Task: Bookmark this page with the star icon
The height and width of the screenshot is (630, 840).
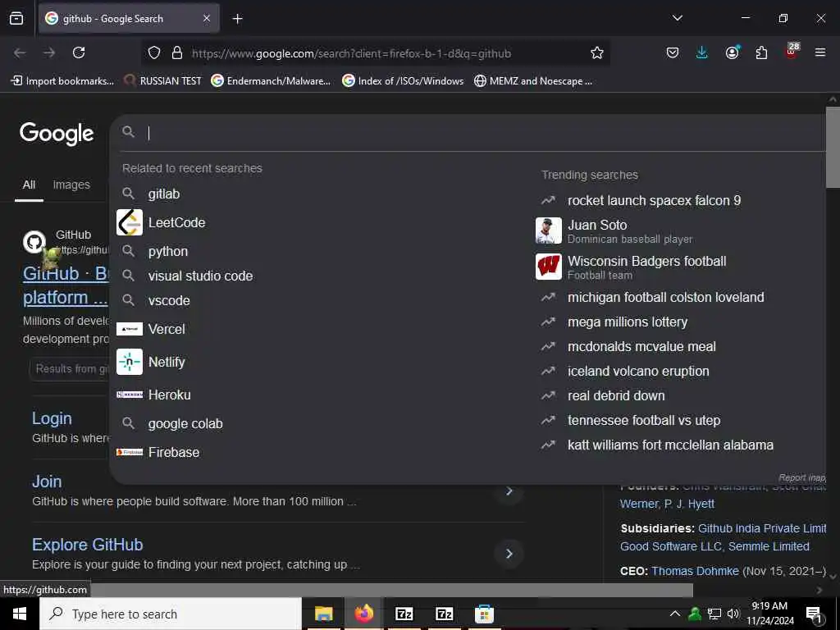Action: point(597,52)
